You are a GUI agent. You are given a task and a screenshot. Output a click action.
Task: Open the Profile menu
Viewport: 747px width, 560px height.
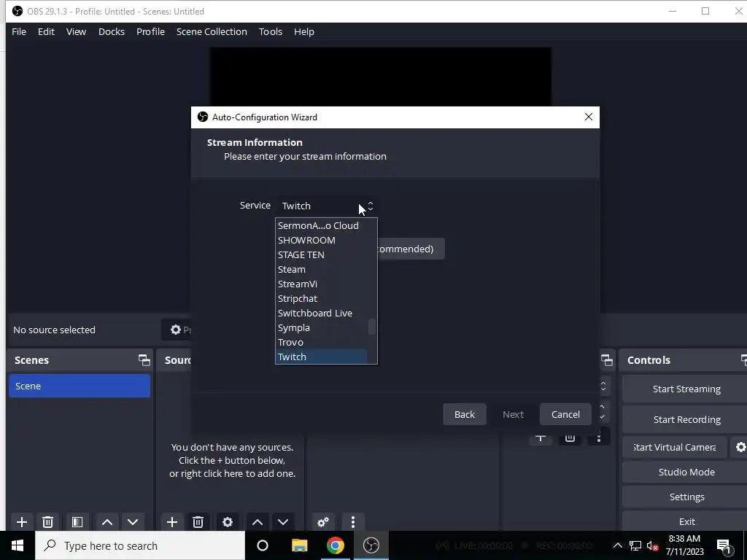coord(150,31)
